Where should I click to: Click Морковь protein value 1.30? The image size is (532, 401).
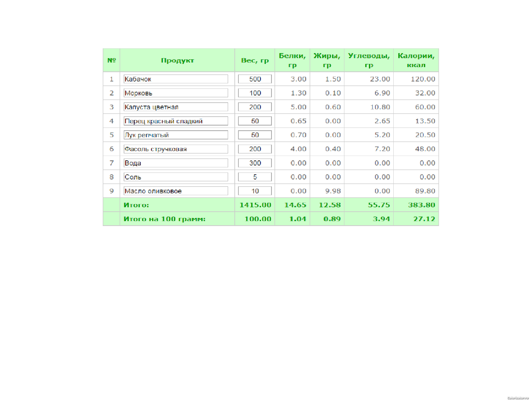298,93
